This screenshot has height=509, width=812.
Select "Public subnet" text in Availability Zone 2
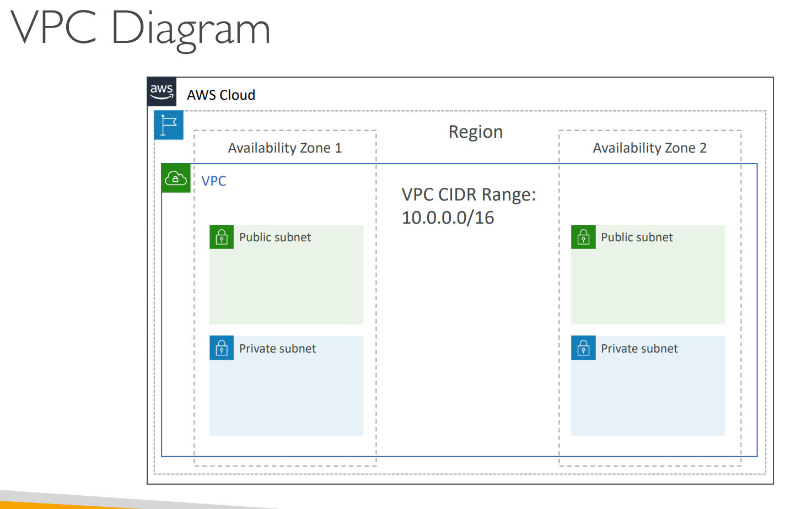[x=637, y=237]
